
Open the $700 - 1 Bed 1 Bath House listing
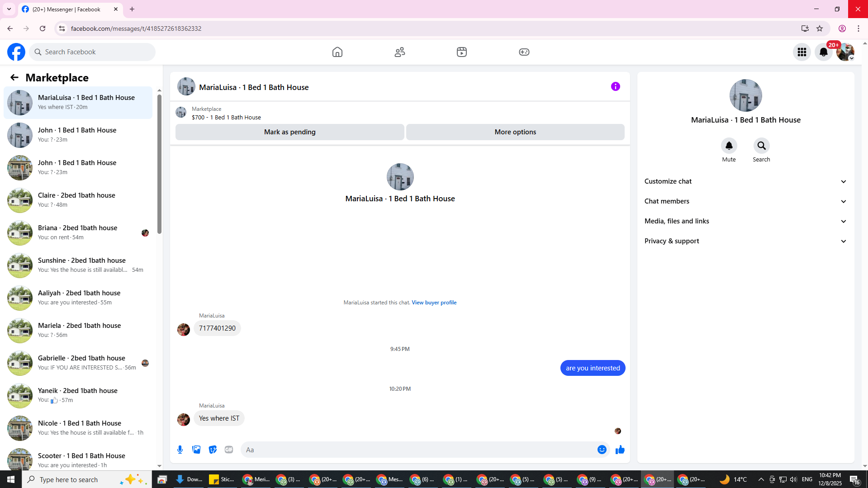pyautogui.click(x=226, y=118)
